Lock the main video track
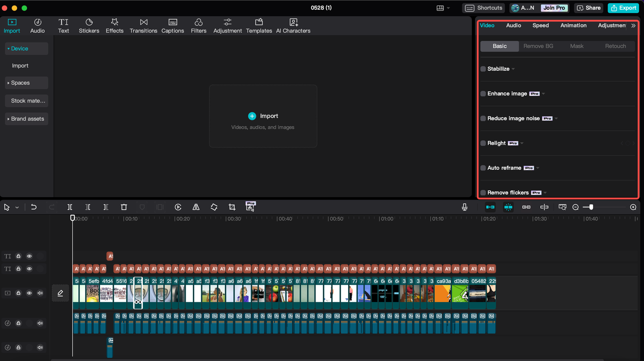Viewport: 644px width, 361px height. coord(18,293)
